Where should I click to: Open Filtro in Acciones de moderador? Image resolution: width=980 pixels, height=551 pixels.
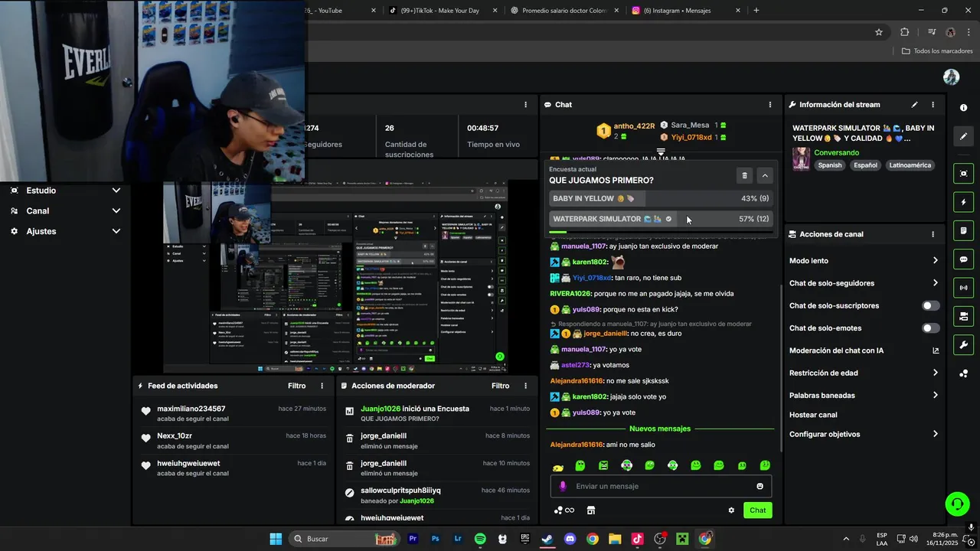coord(500,386)
